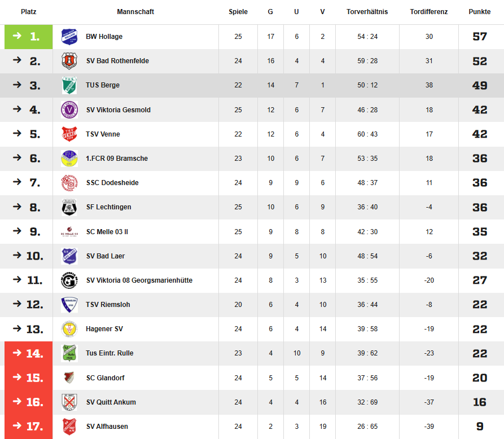
Task: Click the Tus Eintr. Rulle crest
Action: [69, 353]
